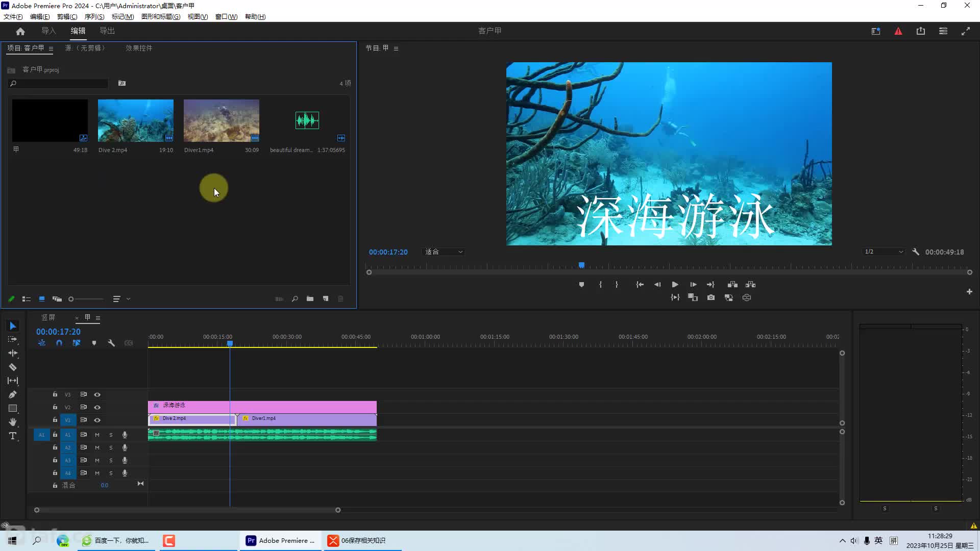Select the Razor tool
Image resolution: width=980 pixels, height=551 pixels.
tap(13, 367)
